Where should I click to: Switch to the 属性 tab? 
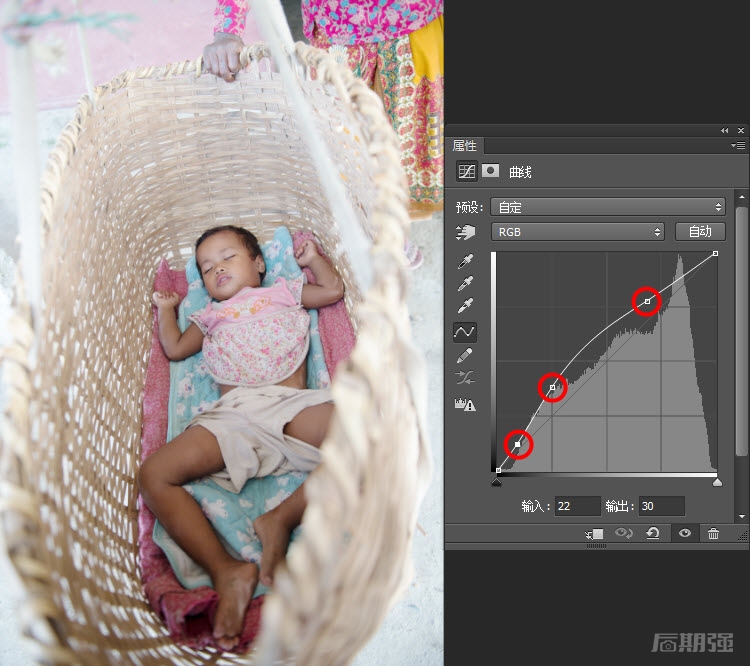click(x=464, y=145)
